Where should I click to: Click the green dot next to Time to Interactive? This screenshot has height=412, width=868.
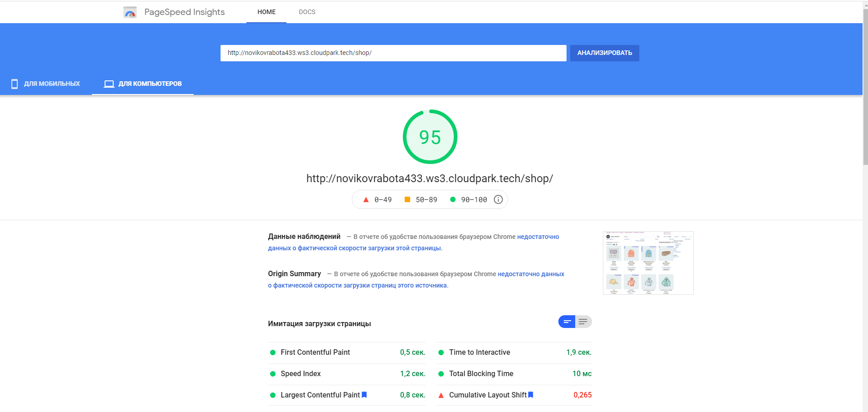point(441,352)
